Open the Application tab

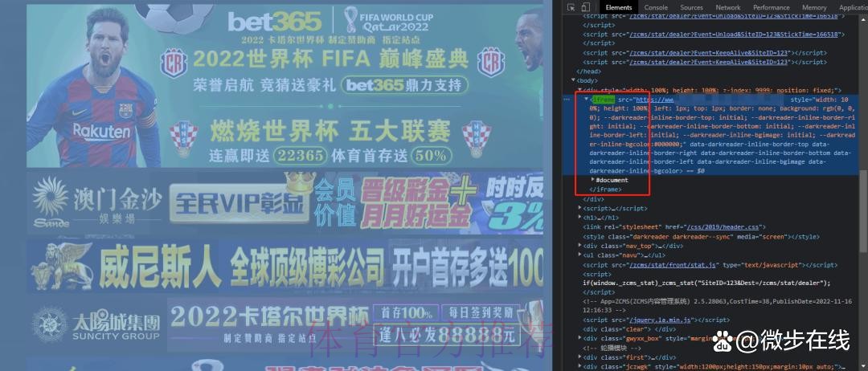pos(853,7)
